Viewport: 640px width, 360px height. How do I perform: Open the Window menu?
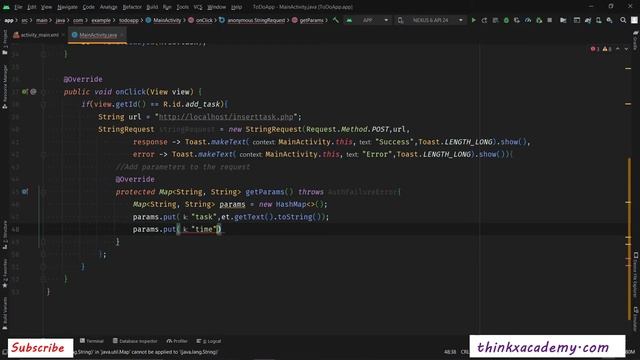[216, 7]
